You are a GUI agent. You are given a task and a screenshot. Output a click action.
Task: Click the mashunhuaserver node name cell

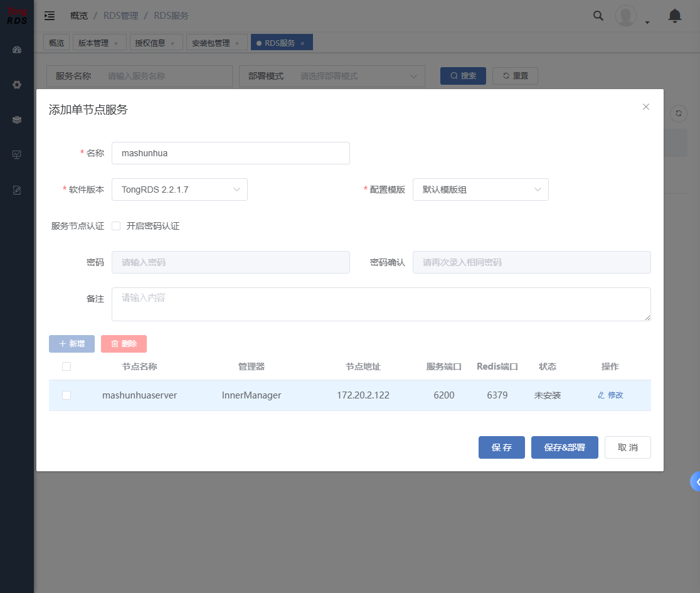point(140,395)
